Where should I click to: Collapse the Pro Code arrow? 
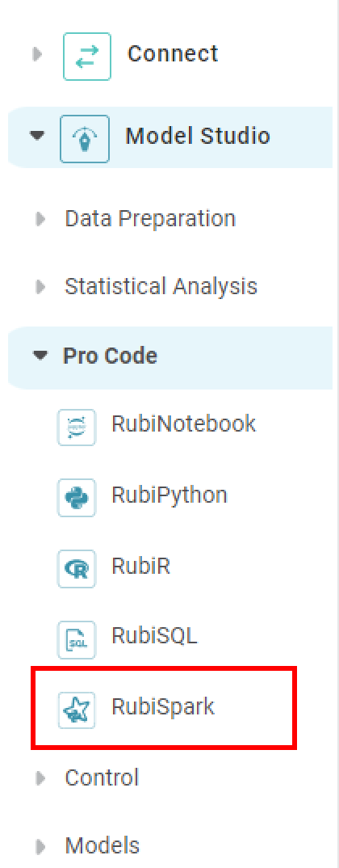(x=40, y=356)
